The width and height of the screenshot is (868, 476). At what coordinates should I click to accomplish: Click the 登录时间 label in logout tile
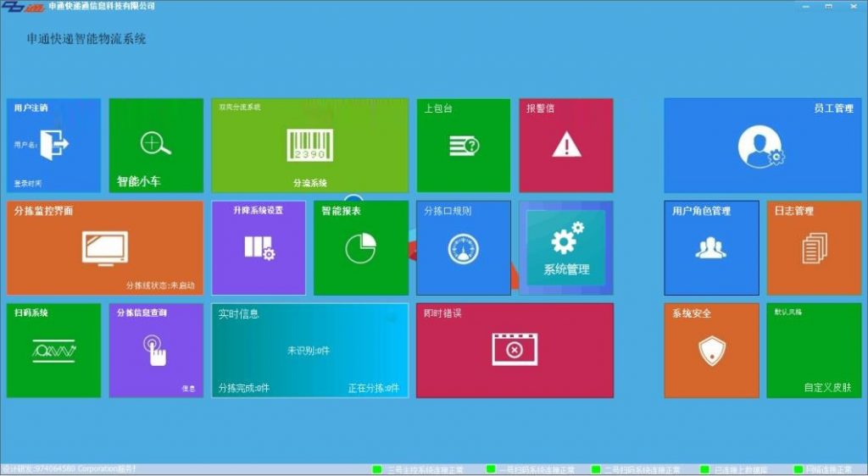(28, 183)
